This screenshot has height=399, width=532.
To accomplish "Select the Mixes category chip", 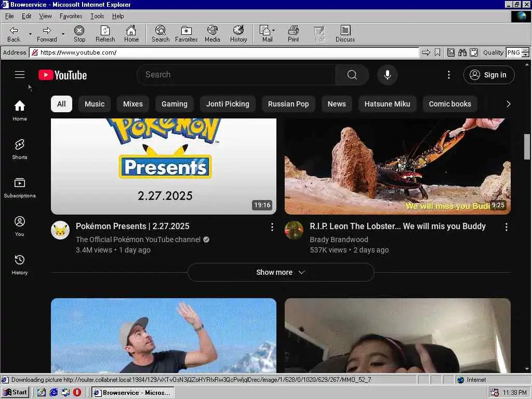I will pos(132,104).
